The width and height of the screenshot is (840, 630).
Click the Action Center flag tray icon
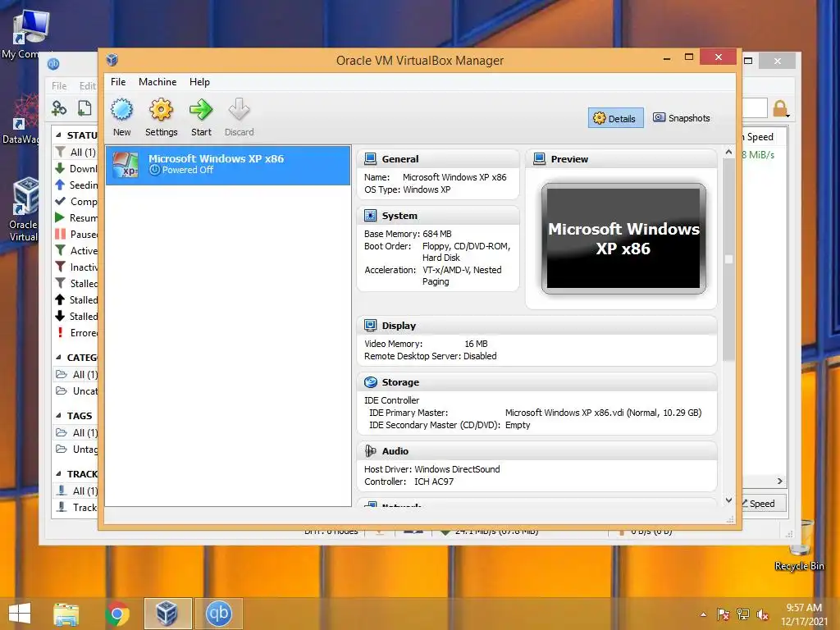[724, 614]
